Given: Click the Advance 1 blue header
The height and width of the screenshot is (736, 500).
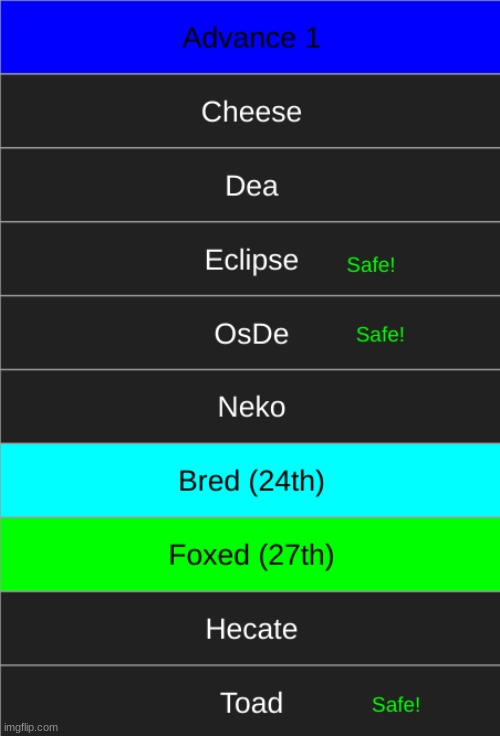Looking at the screenshot, I should (x=250, y=37).
